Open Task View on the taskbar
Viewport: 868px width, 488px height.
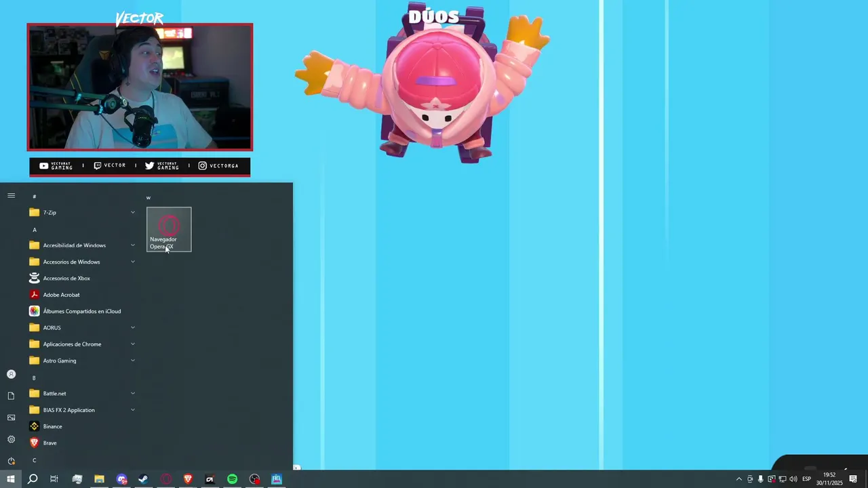(x=54, y=479)
